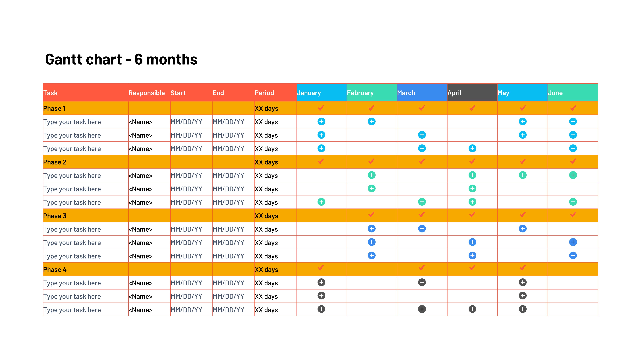
Task: Click the Phase 4 XX days period cell
Action: coord(266,270)
